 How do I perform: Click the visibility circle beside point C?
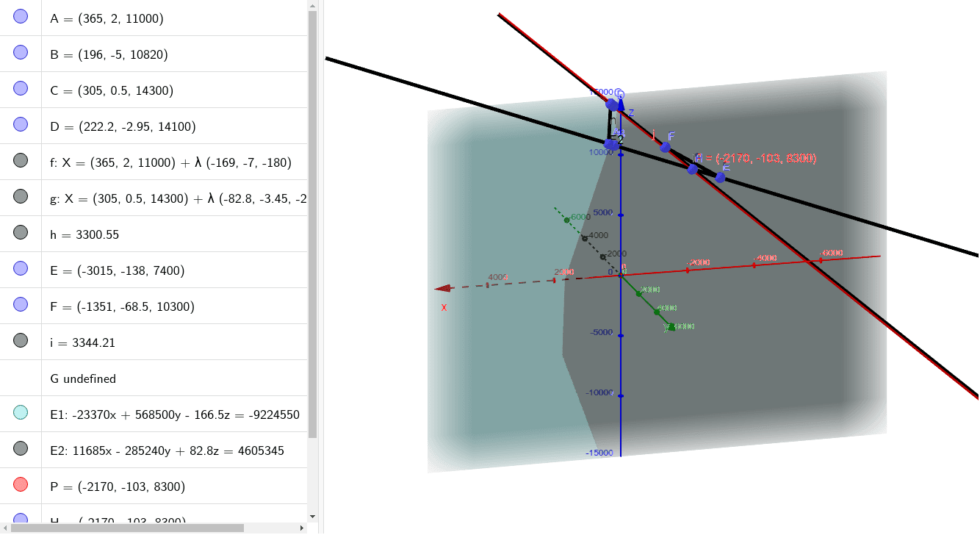(x=21, y=88)
